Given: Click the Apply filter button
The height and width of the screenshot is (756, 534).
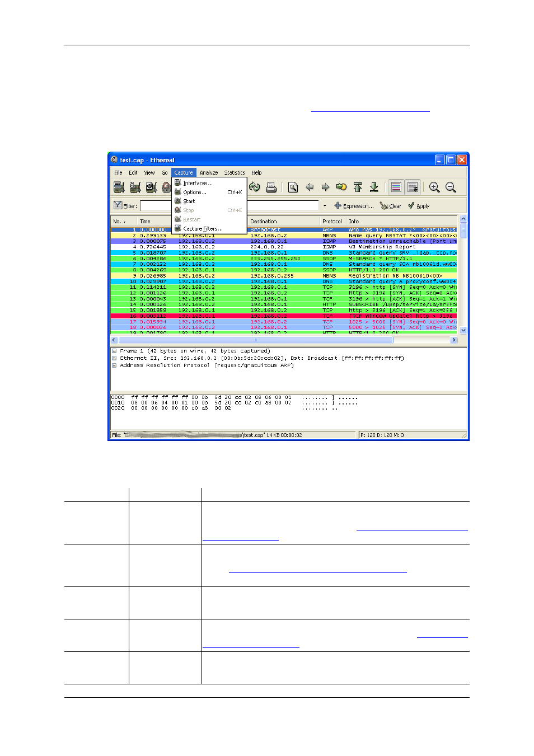Looking at the screenshot, I should (419, 206).
